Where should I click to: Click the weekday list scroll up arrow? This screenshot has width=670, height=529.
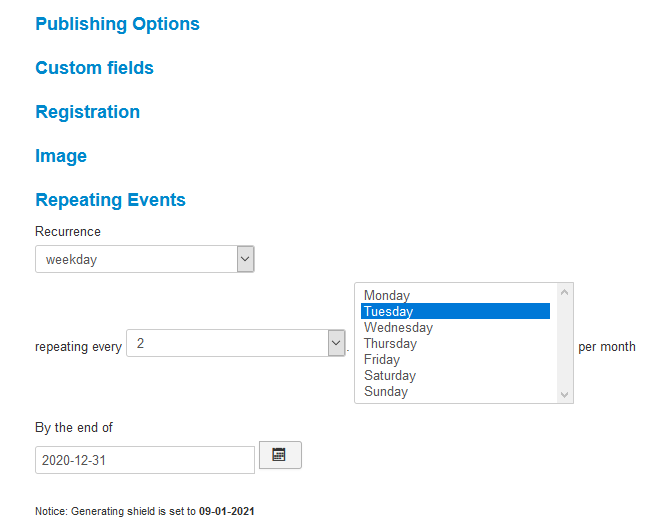564,292
